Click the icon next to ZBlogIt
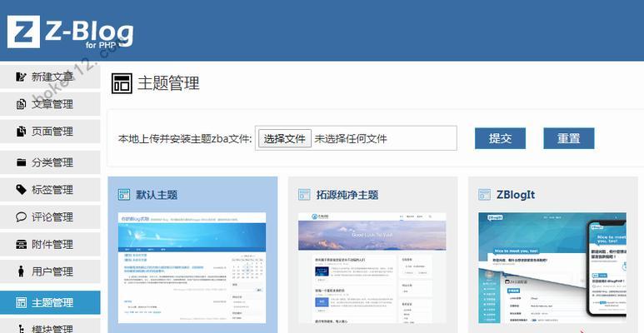Viewport: 644px width, 333px height. (485, 194)
